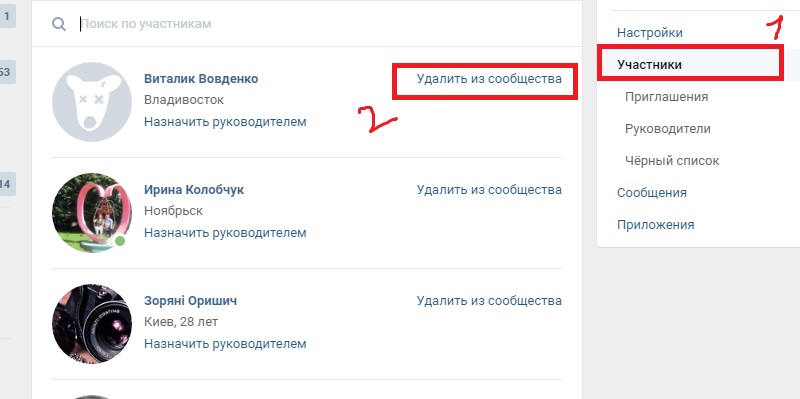The width and height of the screenshot is (800, 399).
Task: Remove Ирина Колобчук from the community
Action: [x=489, y=190]
